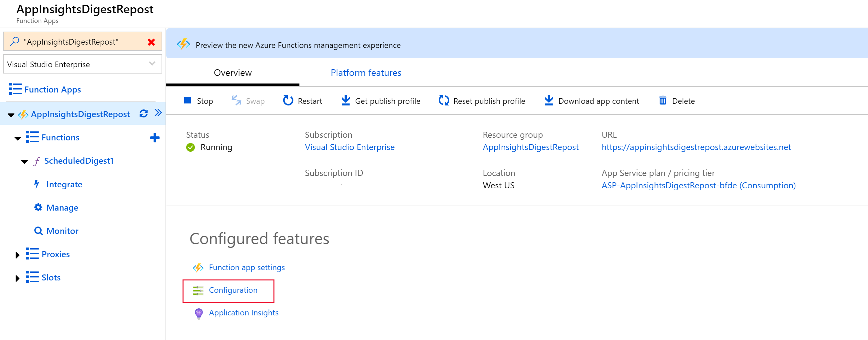The image size is (868, 340).
Task: Switch to the Platform features tab
Action: coord(366,73)
